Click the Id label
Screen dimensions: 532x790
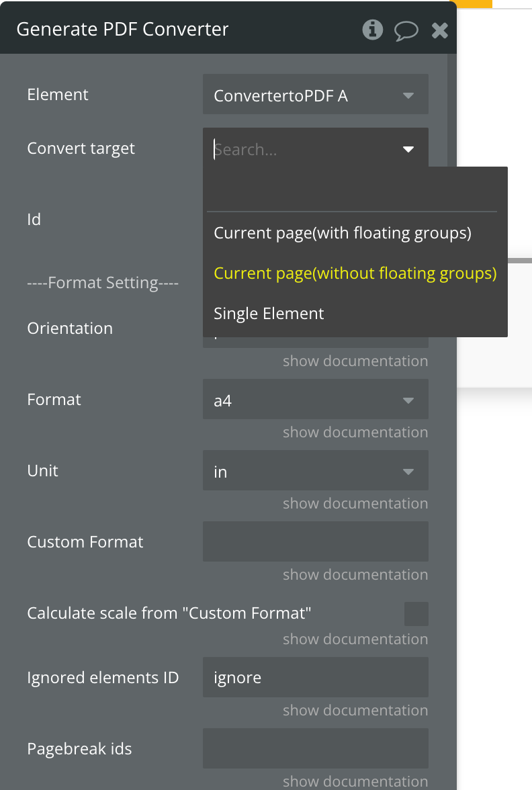point(34,220)
